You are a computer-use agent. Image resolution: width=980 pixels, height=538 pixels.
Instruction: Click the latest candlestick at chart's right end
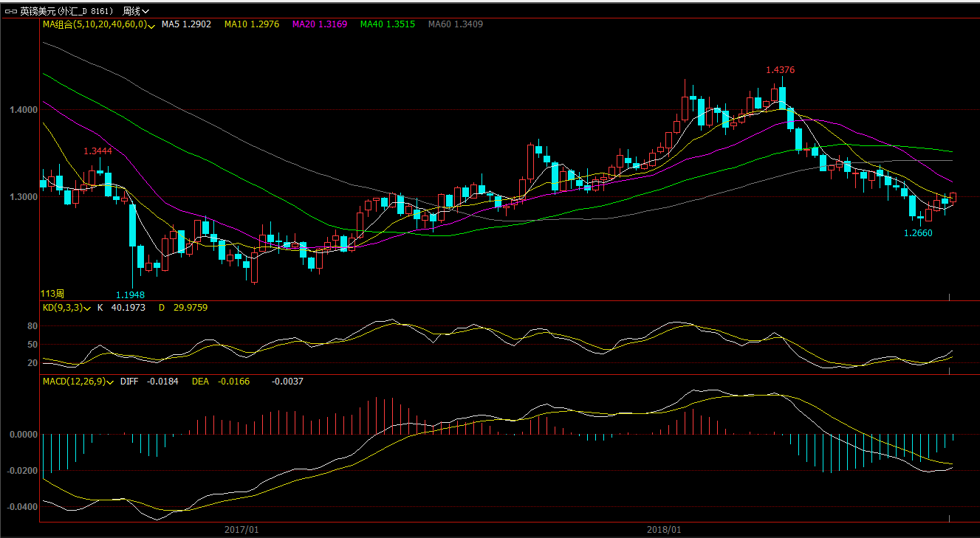(953, 198)
